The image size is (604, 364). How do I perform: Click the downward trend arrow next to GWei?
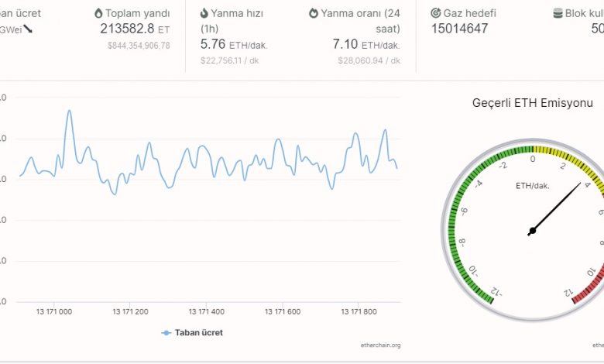(x=27, y=29)
